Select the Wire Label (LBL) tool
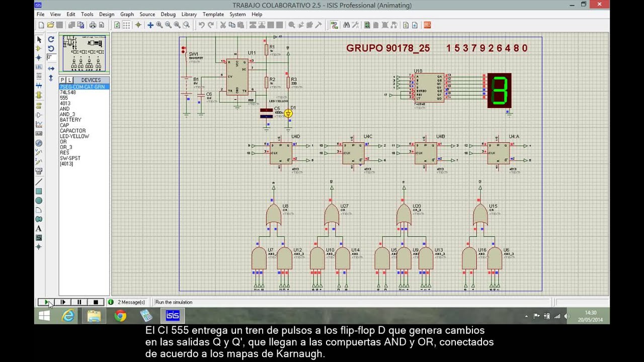Image resolution: width=644 pixels, height=362 pixels. (x=39, y=67)
